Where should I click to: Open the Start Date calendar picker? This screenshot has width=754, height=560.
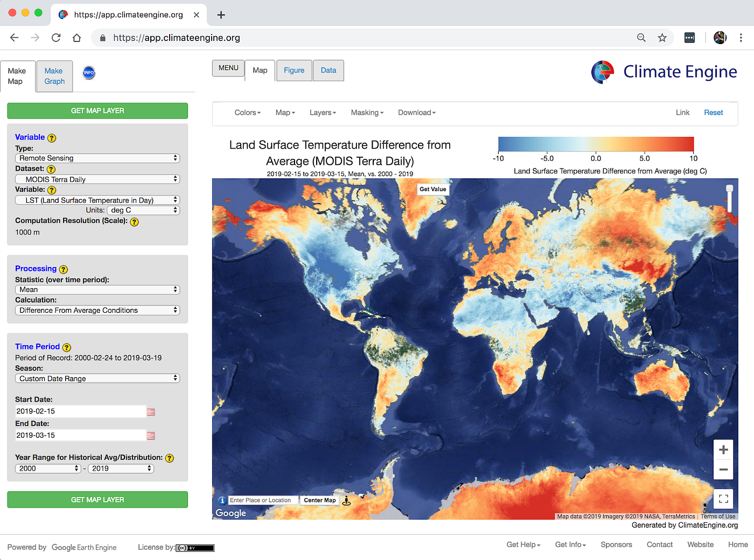[151, 412]
